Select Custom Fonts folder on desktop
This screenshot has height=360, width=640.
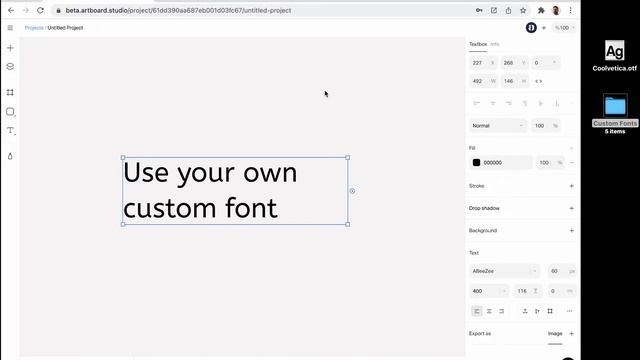point(615,114)
